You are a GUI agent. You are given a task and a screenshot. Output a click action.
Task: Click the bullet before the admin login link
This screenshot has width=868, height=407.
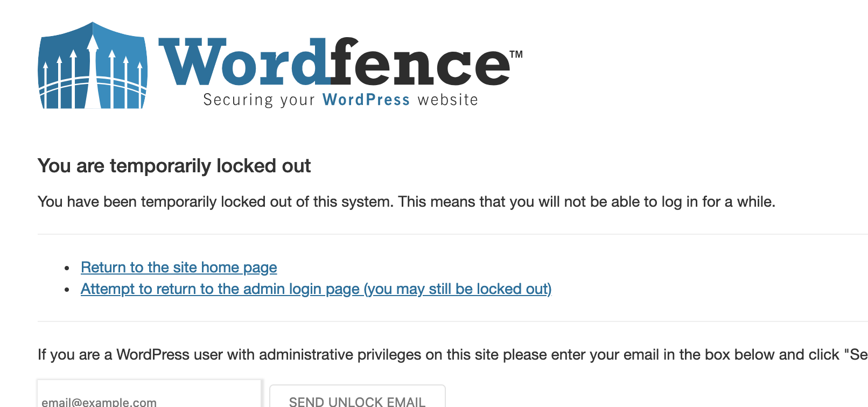click(x=67, y=290)
